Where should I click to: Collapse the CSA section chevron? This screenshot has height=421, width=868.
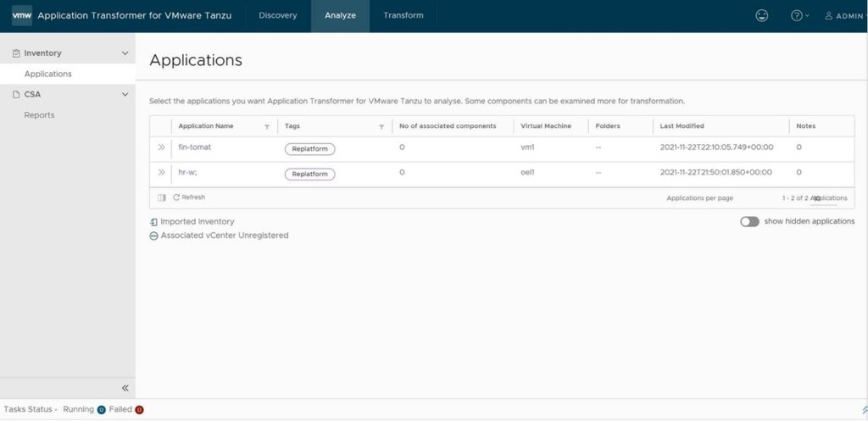click(x=125, y=95)
